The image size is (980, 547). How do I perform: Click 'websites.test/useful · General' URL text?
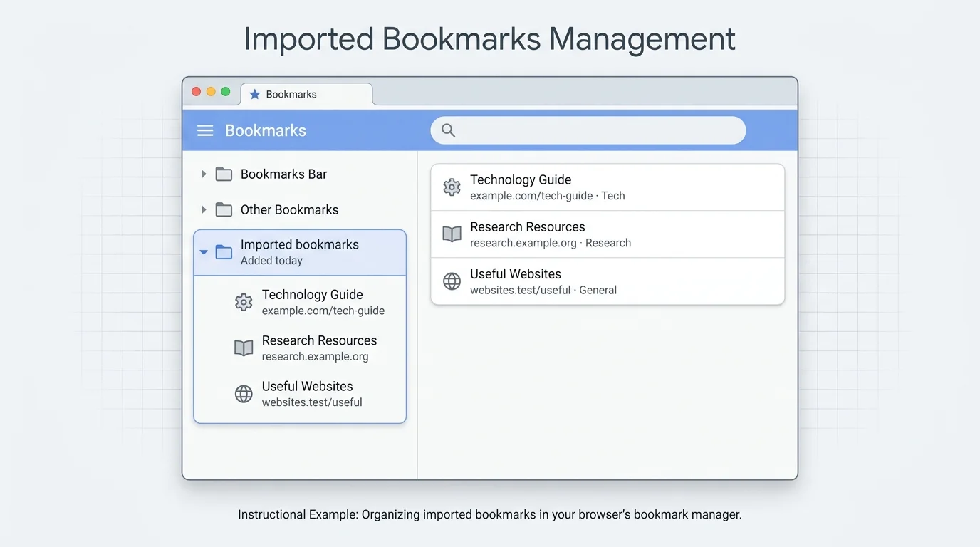click(x=543, y=290)
